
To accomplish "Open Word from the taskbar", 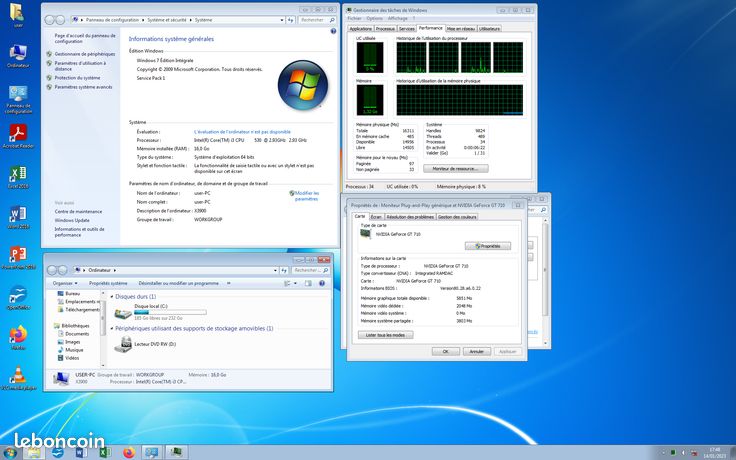I will [x=81, y=452].
